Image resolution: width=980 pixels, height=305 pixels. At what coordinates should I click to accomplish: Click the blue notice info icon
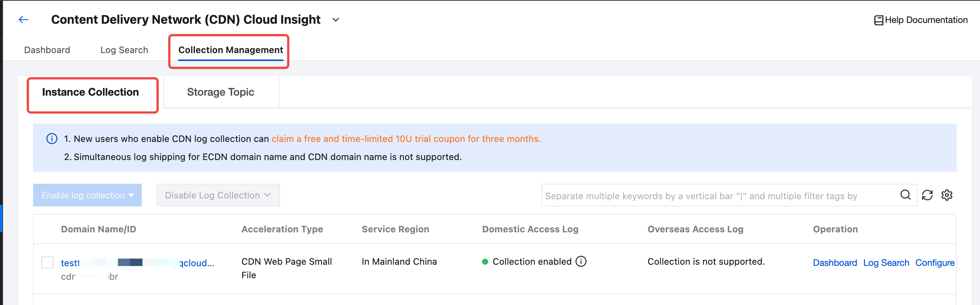coord(52,139)
